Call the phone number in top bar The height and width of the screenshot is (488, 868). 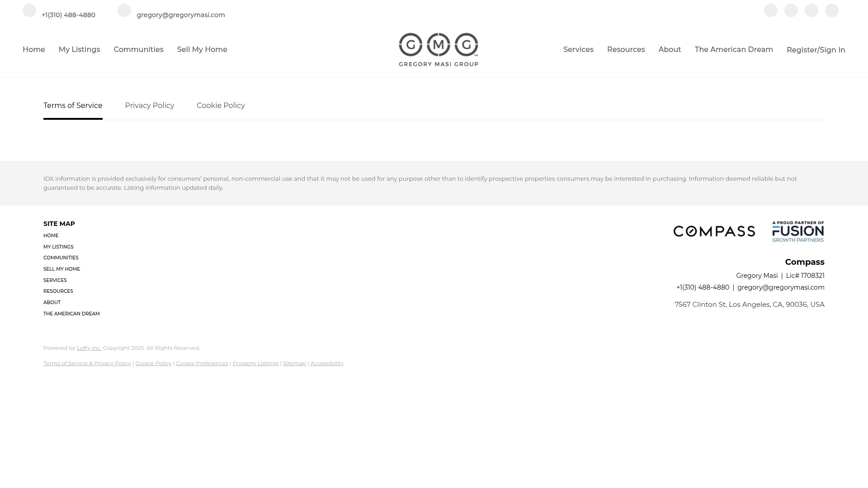click(68, 15)
